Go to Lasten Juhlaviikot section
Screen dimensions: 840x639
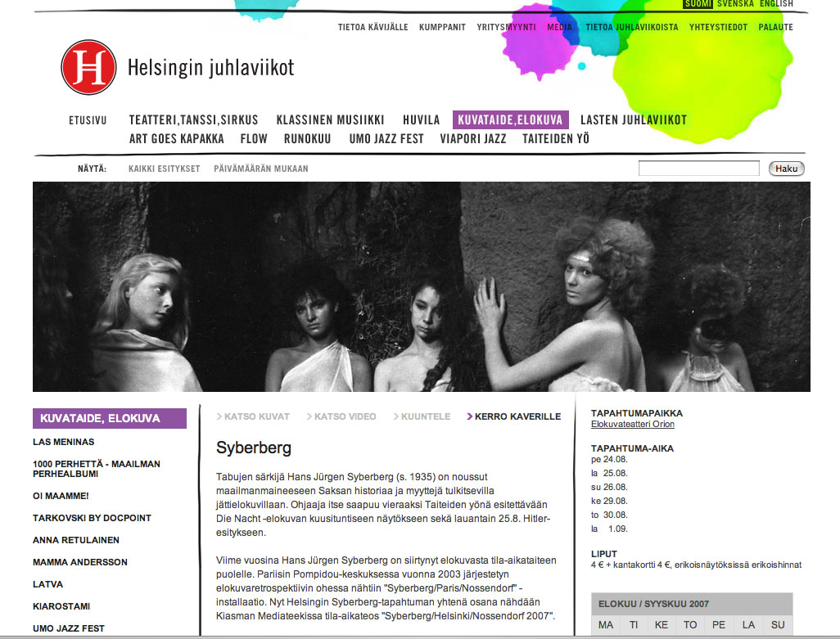click(x=633, y=120)
